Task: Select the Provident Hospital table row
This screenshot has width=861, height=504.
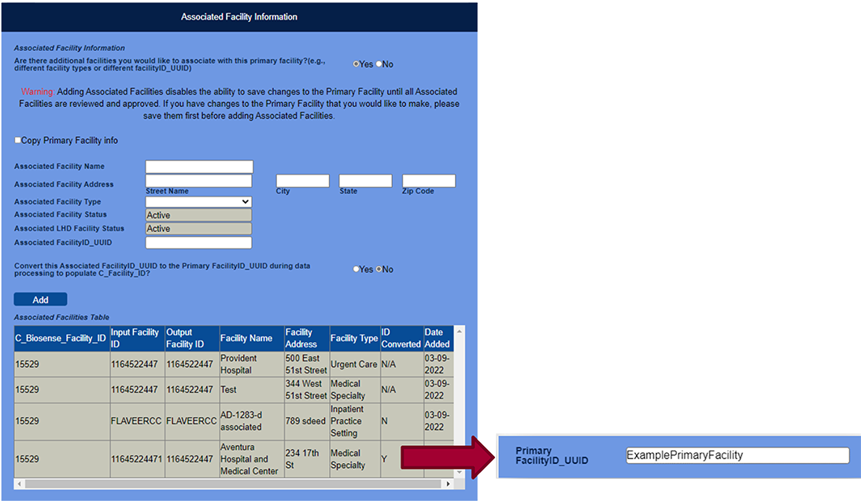Action: pos(236,363)
